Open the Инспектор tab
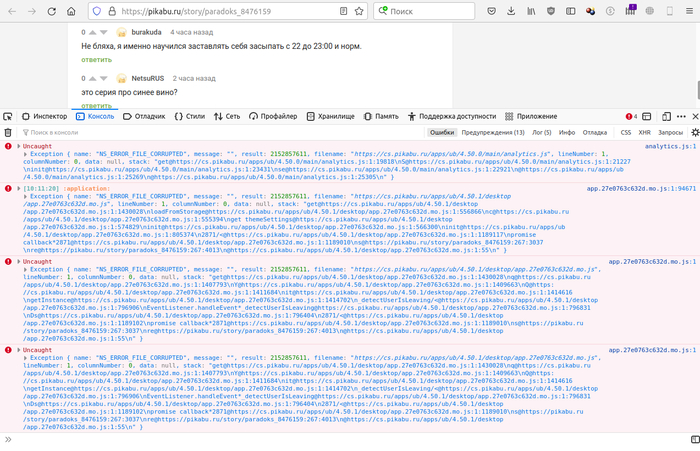700x451 pixels. point(45,116)
